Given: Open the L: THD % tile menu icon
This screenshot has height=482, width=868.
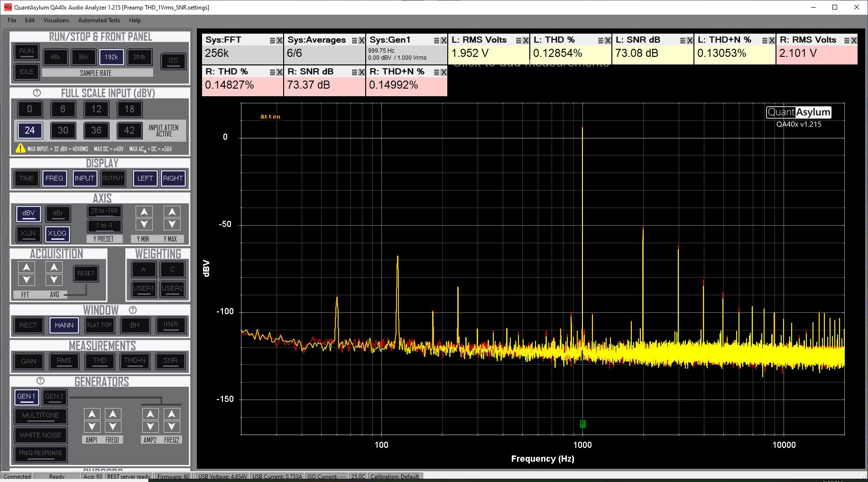Looking at the screenshot, I should coord(600,41).
